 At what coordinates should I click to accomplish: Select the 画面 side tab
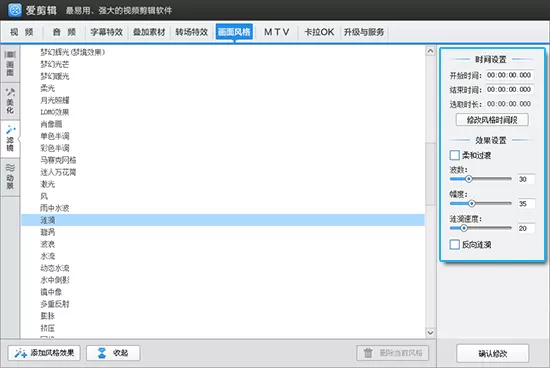click(10, 63)
